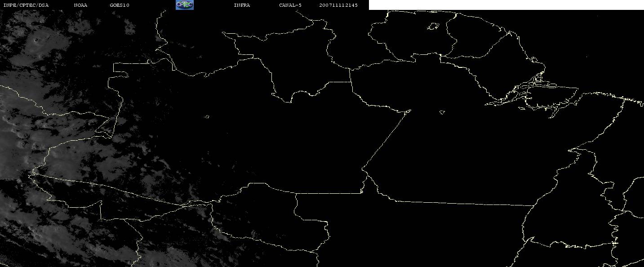644x267 pixels.
Task: Click the INPE/CPTEC/DSA header text
Action: pos(26,5)
